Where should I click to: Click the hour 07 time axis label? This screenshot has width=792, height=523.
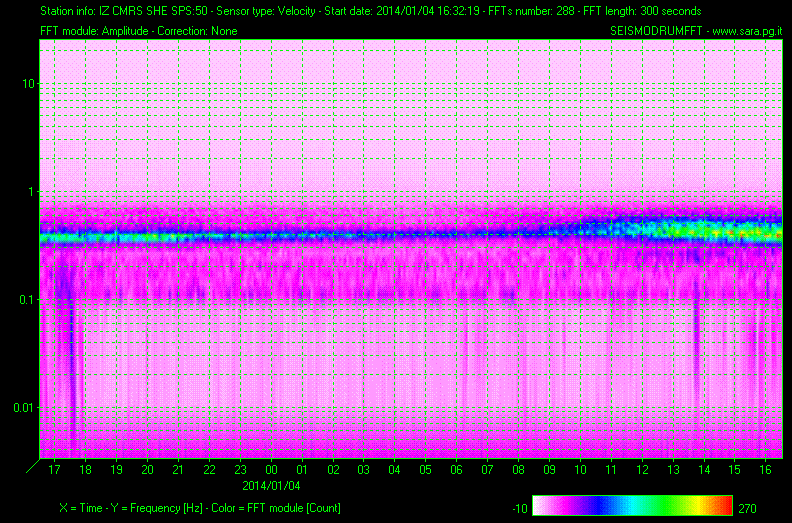tap(487, 469)
